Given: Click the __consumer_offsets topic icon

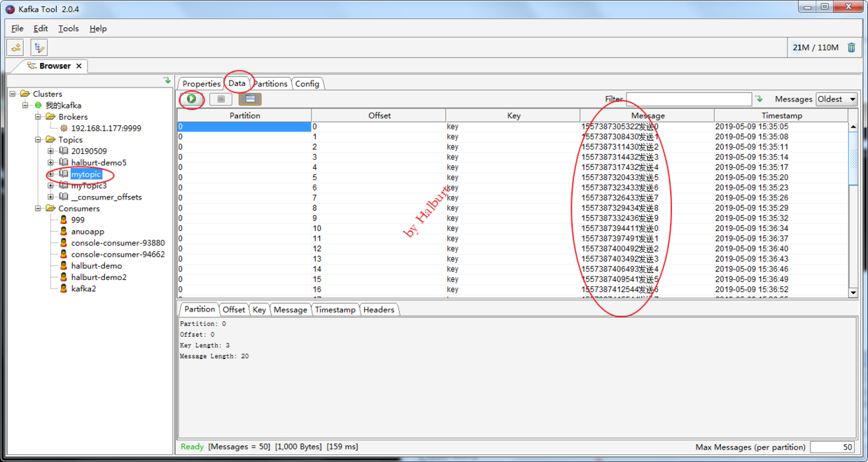Looking at the screenshot, I should 63,197.
